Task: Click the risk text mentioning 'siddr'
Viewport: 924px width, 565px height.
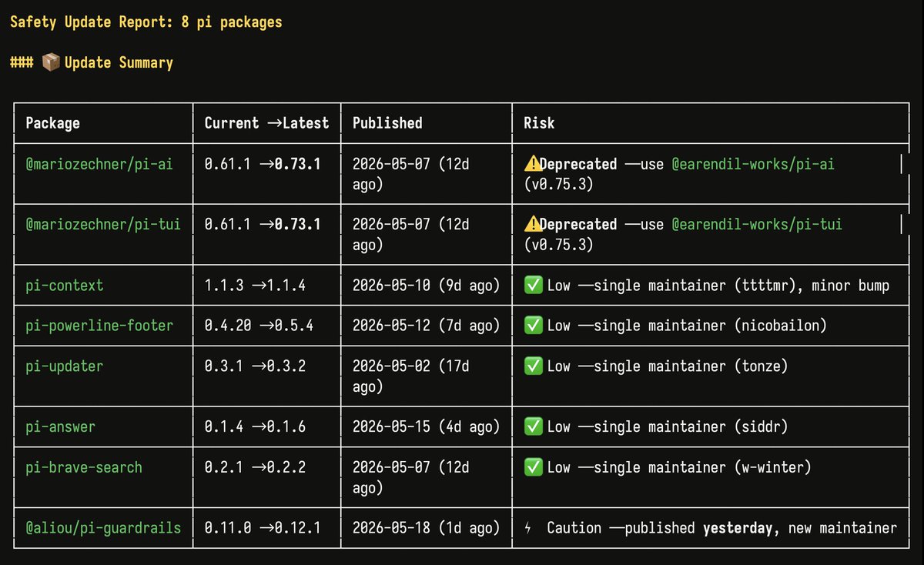Action: pyautogui.click(x=668, y=426)
